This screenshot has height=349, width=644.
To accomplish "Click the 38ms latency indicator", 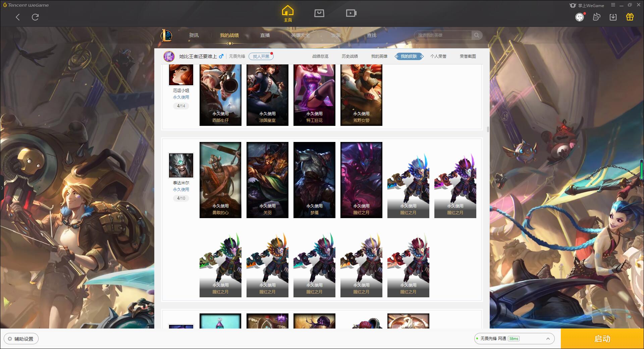I will pyautogui.click(x=514, y=339).
